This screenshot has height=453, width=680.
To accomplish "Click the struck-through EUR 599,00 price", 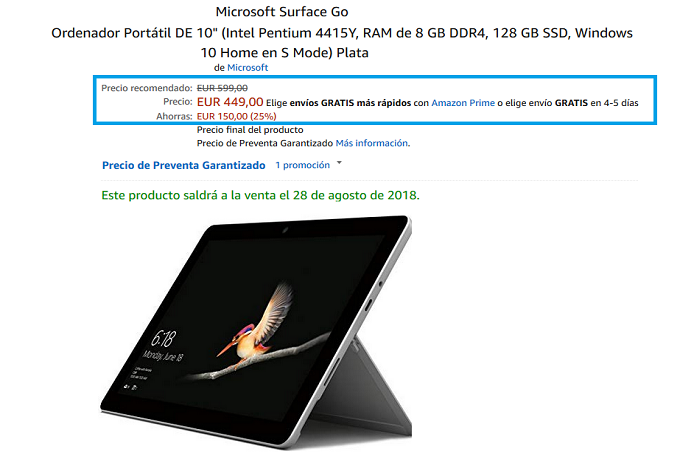I will point(222,88).
